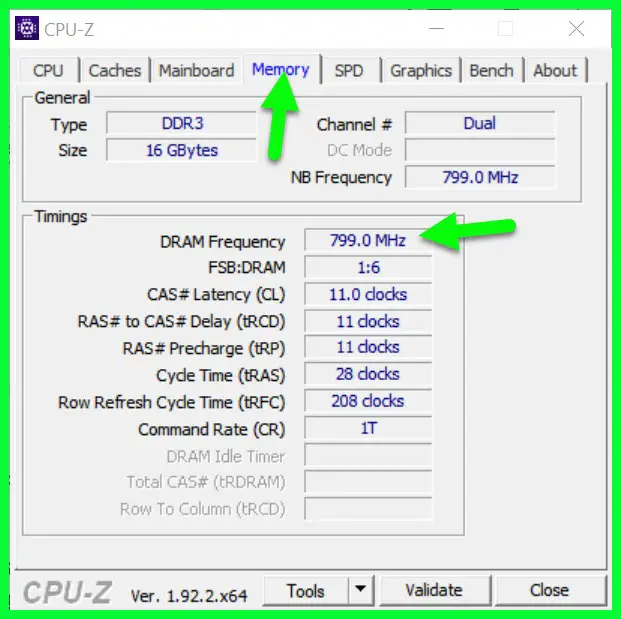Select the 16 GBytes Size value
The width and height of the screenshot is (621, 619).
pos(182,150)
